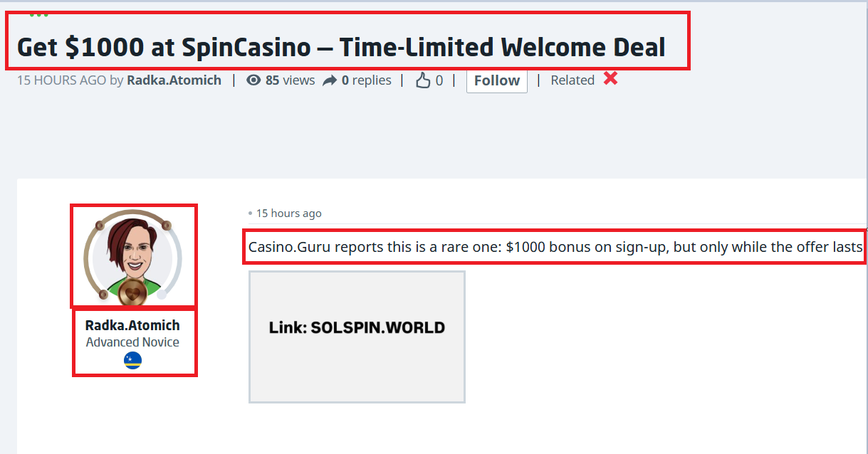868x454 pixels.
Task: Click the red X beside Related
Action: click(610, 78)
